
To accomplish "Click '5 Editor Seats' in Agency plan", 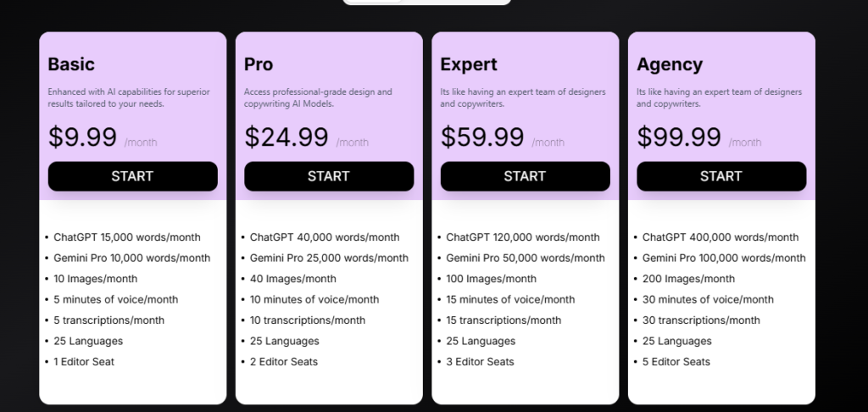I will coord(676,362).
